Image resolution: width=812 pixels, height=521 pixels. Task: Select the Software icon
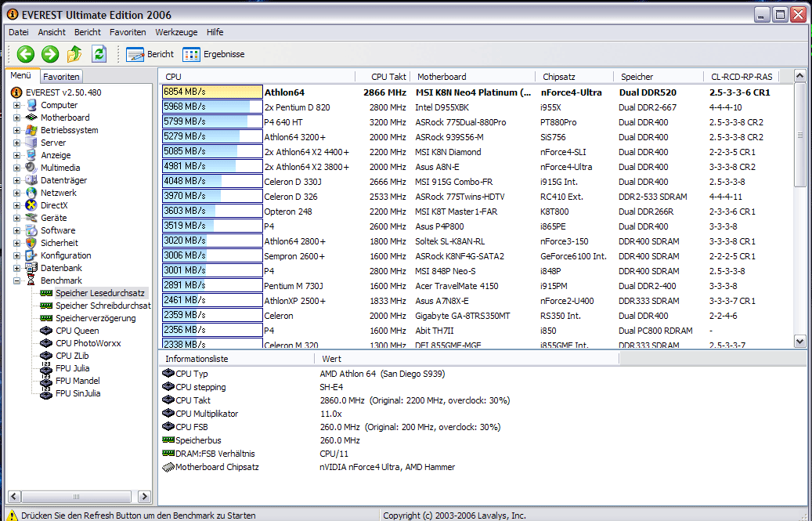tap(31, 230)
